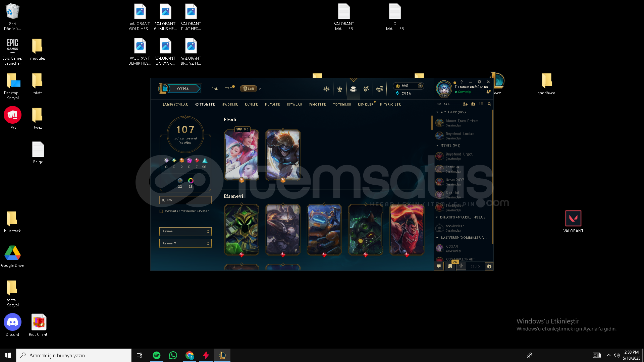Open Riot Client desktop icon
This screenshot has width=644, height=362.
(x=38, y=325)
